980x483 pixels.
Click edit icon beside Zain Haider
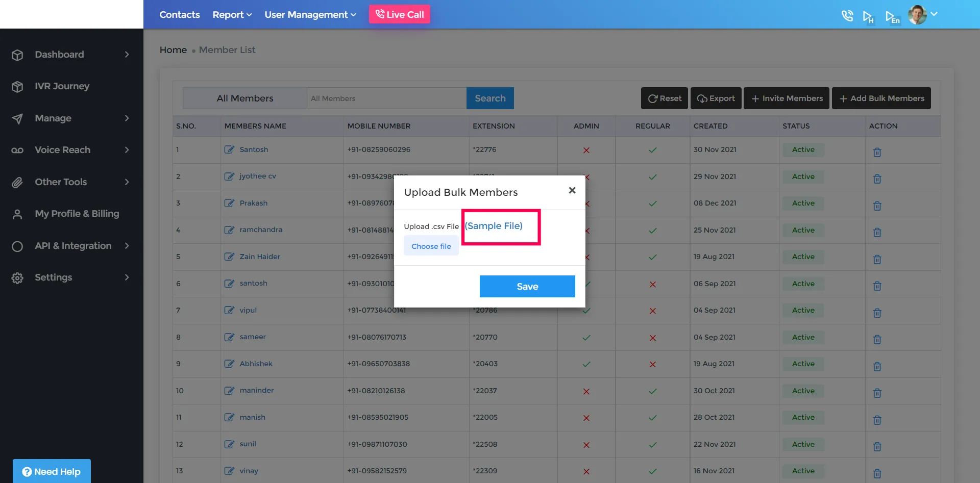coord(229,257)
